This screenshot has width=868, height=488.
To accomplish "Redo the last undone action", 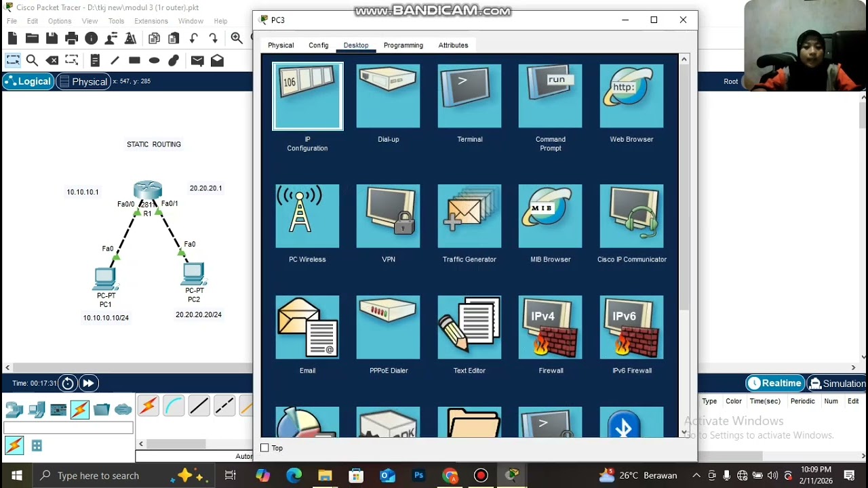I will [x=214, y=39].
